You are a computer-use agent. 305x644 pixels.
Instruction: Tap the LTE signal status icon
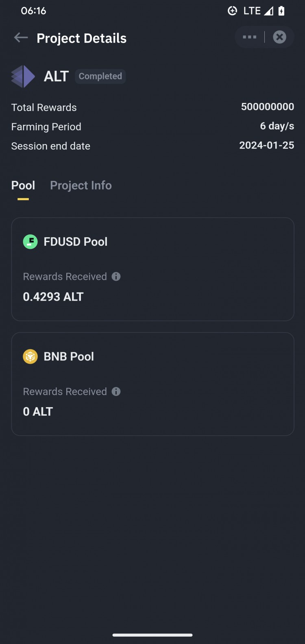tap(258, 11)
